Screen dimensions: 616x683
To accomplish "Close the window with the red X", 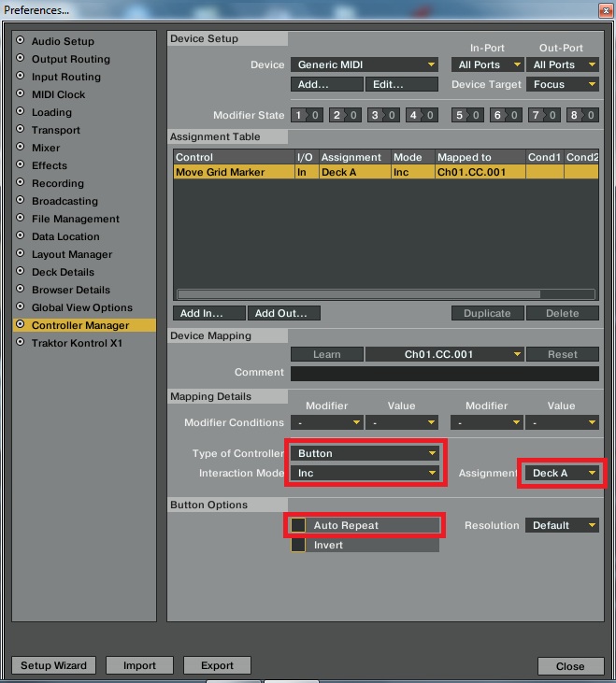I will (606, 10).
